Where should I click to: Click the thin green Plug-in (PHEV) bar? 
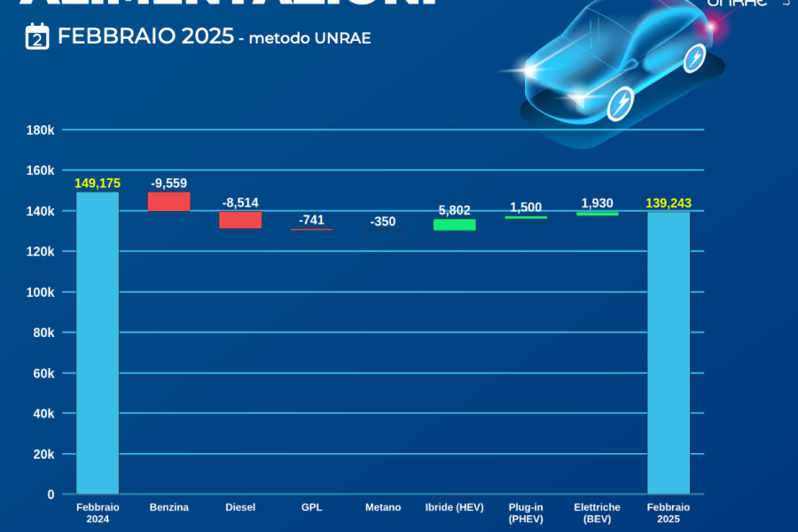point(526,217)
